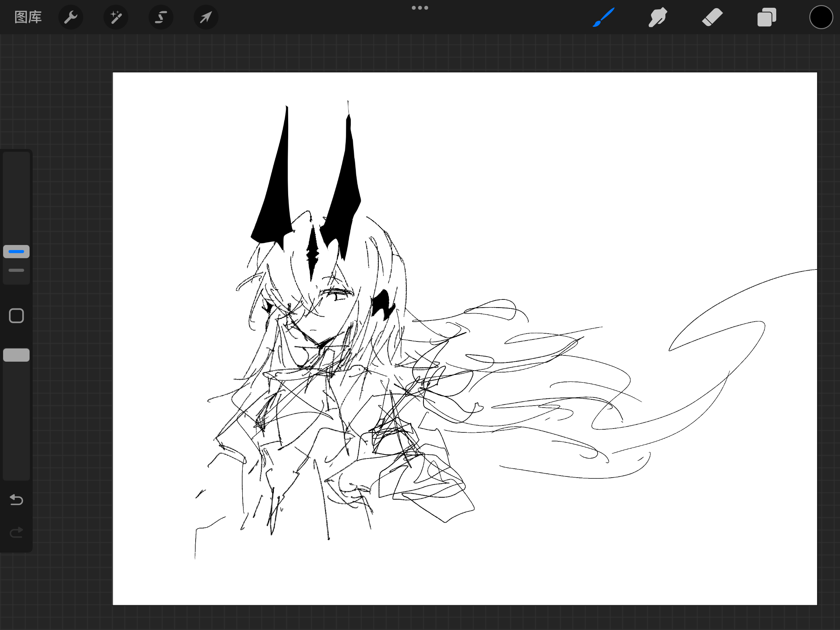Click the three-dot menu at top center
840x630 pixels.
(420, 8)
